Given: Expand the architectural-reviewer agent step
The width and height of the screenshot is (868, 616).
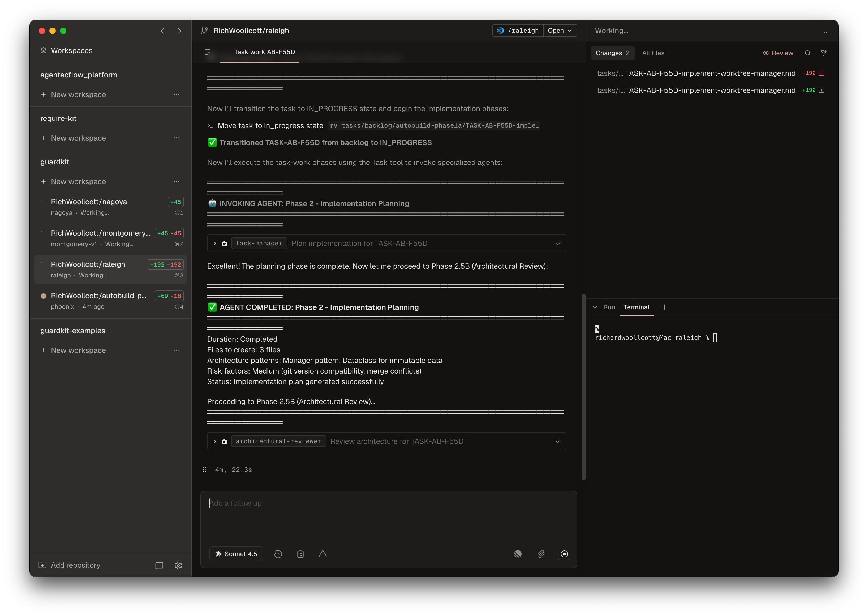Looking at the screenshot, I should (x=215, y=441).
